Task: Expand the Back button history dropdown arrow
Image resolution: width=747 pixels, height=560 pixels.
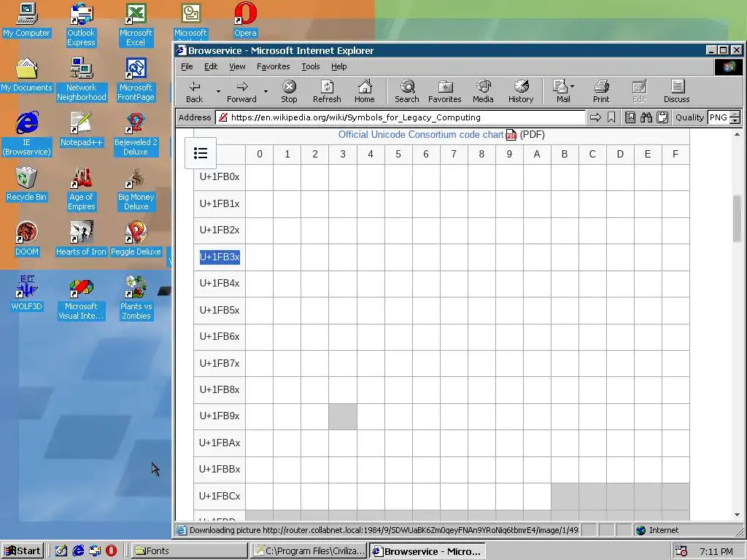Action: point(218,91)
